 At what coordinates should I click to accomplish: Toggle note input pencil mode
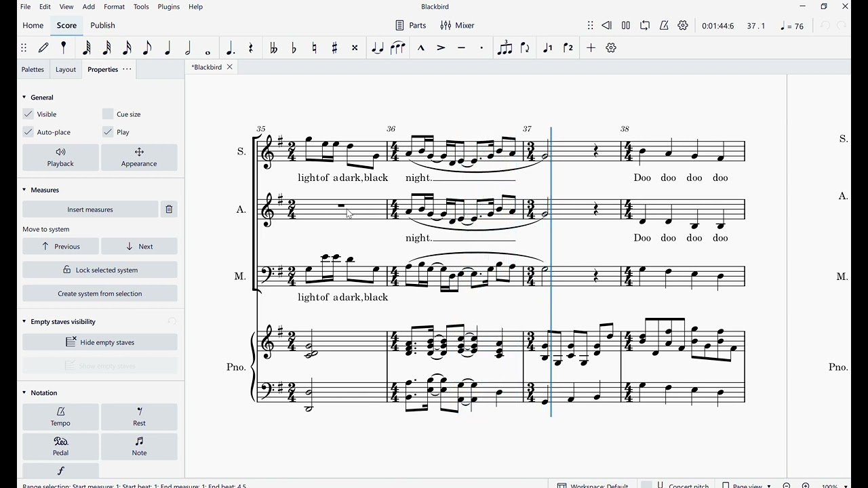[x=44, y=48]
